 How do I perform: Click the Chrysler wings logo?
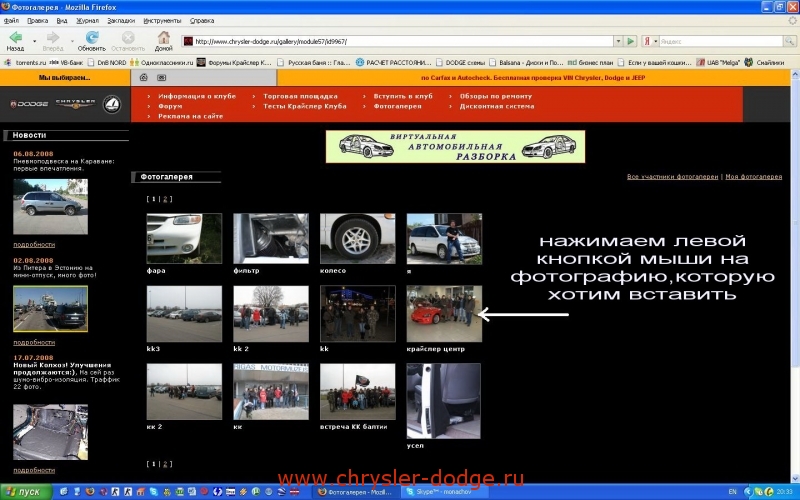click(75, 104)
